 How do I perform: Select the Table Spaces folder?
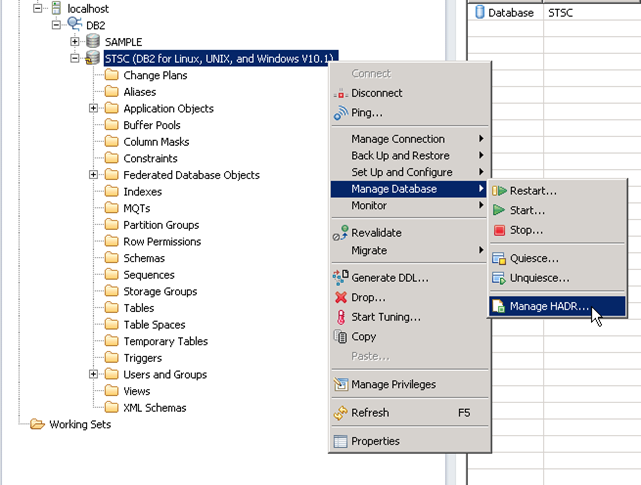[x=154, y=324]
